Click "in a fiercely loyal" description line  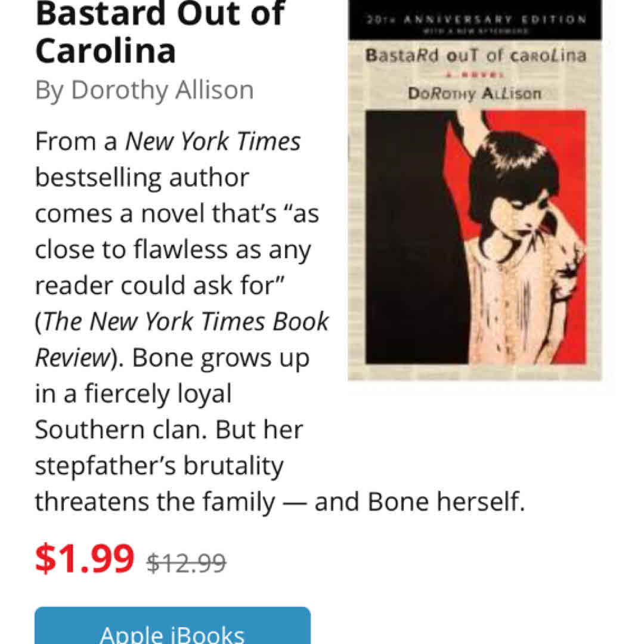point(133,394)
